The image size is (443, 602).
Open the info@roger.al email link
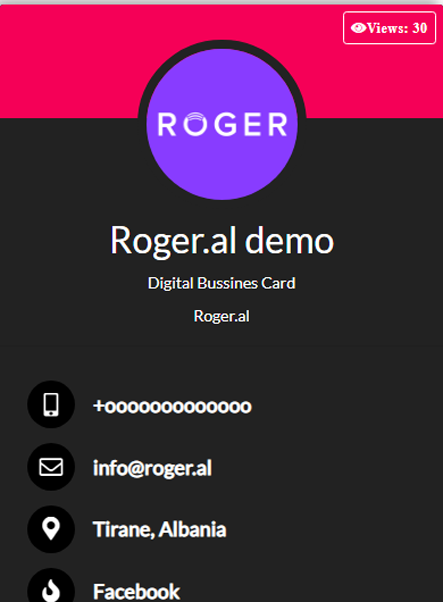[152, 468]
